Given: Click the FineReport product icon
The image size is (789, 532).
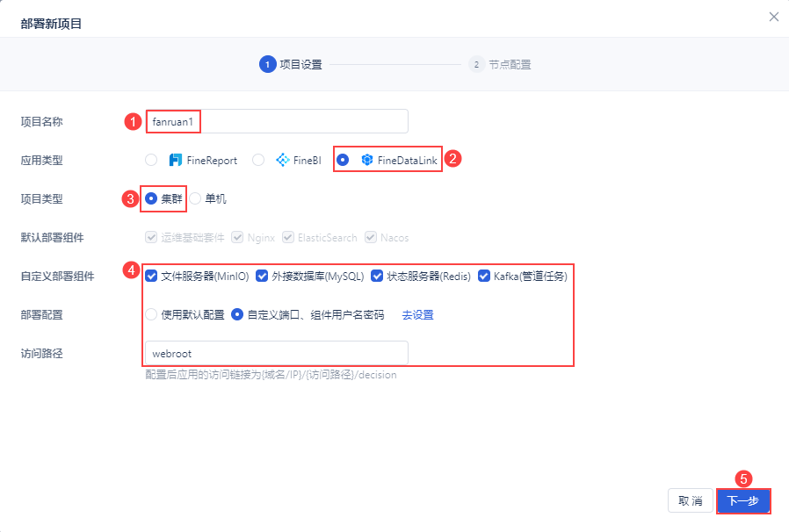Looking at the screenshot, I should 175,160.
